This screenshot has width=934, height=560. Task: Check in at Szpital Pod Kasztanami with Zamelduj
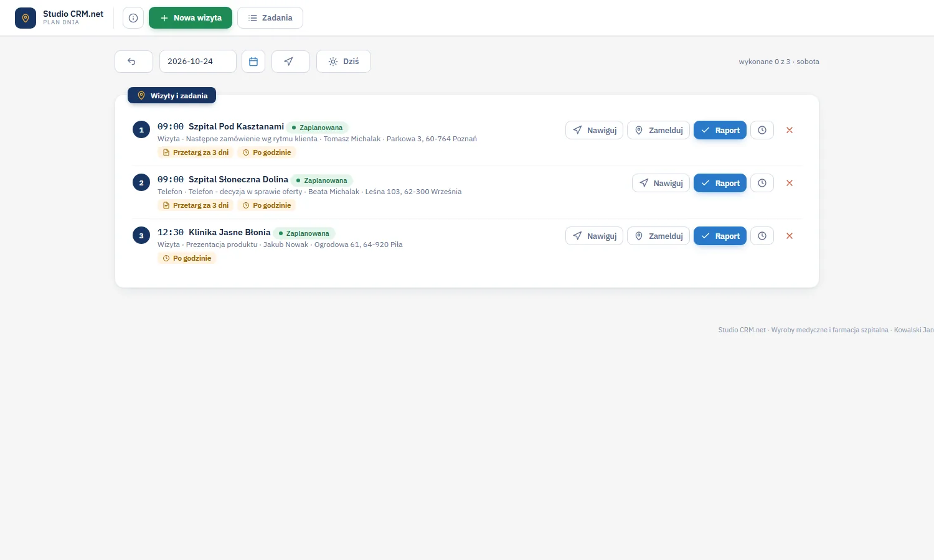pos(659,130)
